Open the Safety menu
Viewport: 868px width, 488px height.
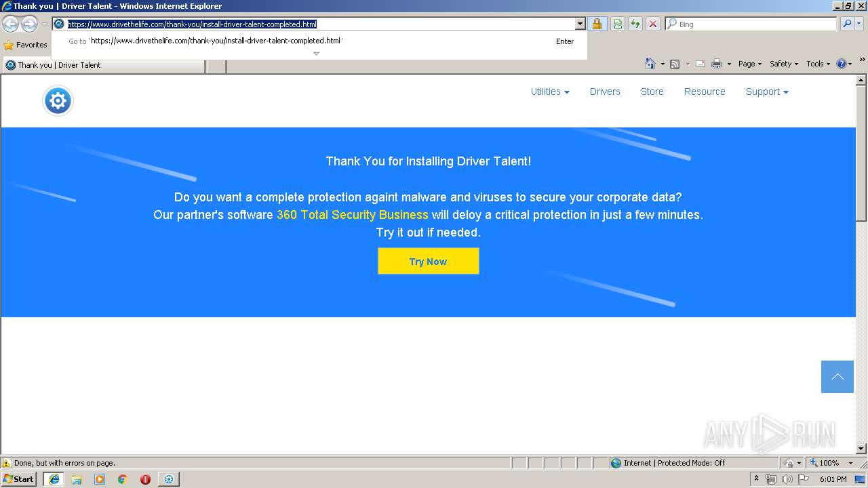pyautogui.click(x=784, y=64)
